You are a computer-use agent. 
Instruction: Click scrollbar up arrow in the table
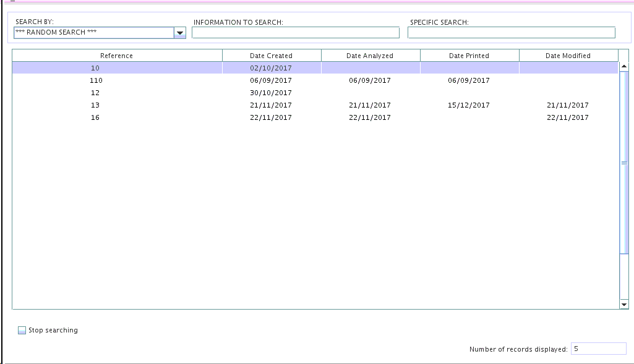point(623,67)
